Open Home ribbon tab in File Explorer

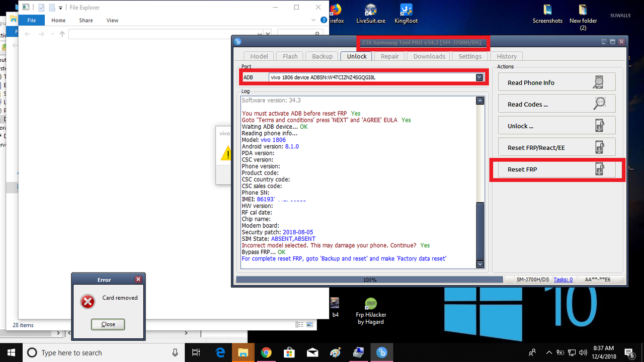pos(58,20)
